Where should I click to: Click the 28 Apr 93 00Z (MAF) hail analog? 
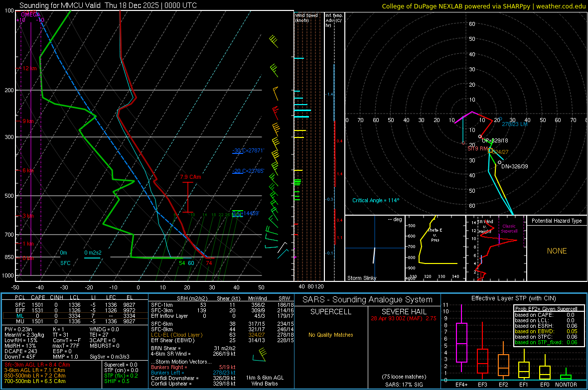[404, 318]
